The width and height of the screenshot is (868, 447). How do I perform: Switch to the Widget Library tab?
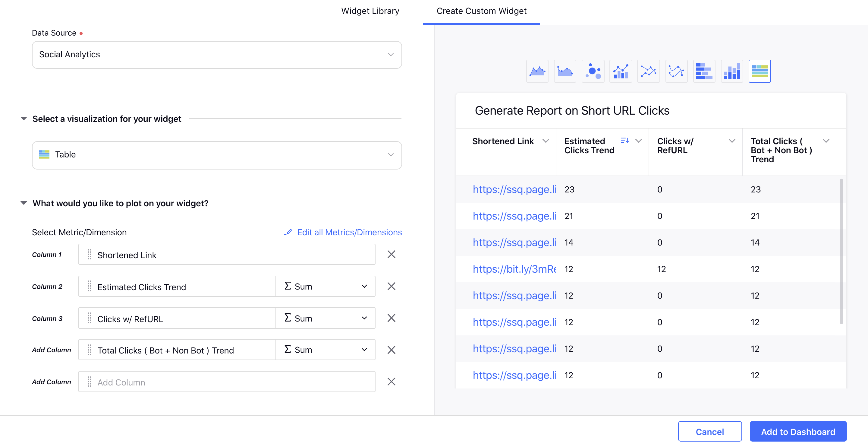(x=370, y=11)
